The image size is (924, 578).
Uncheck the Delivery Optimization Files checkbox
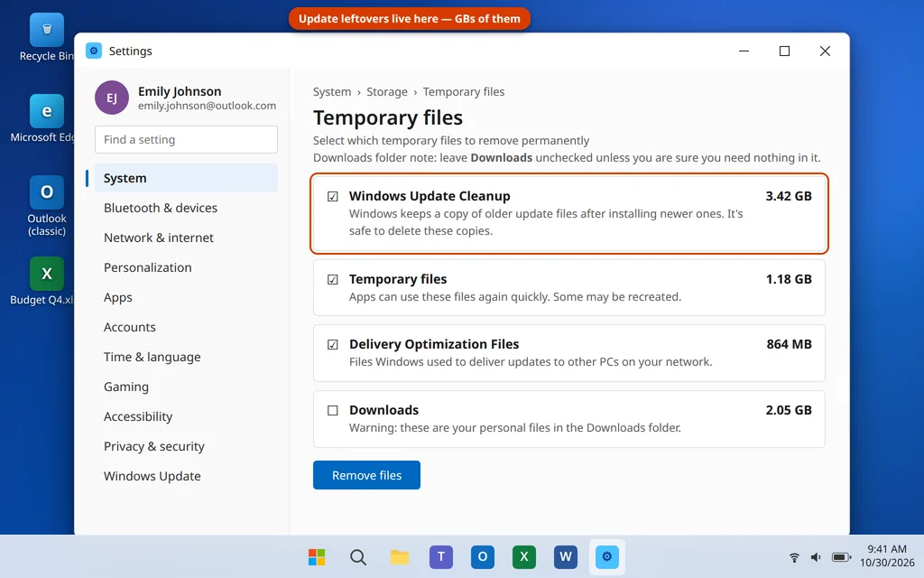pyautogui.click(x=333, y=344)
